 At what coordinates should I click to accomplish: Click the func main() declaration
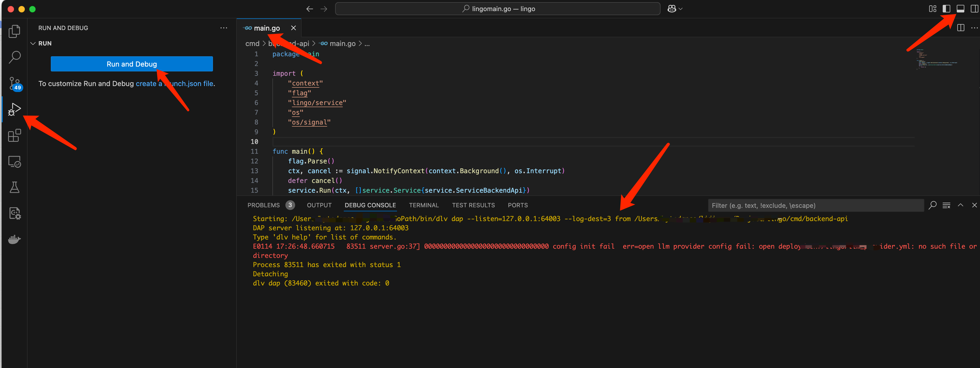298,151
